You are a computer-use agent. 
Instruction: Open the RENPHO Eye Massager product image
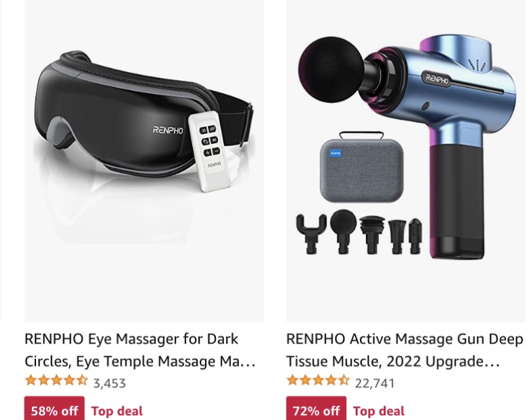144,161
